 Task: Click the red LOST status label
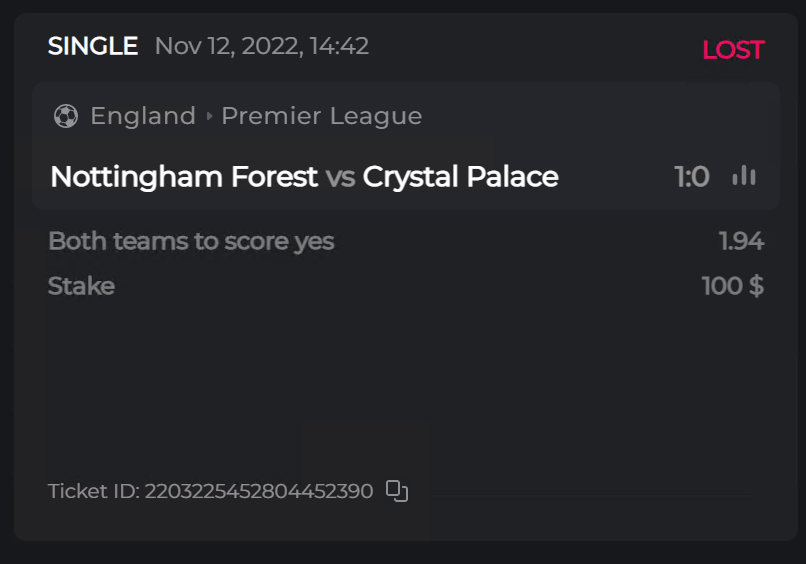733,50
